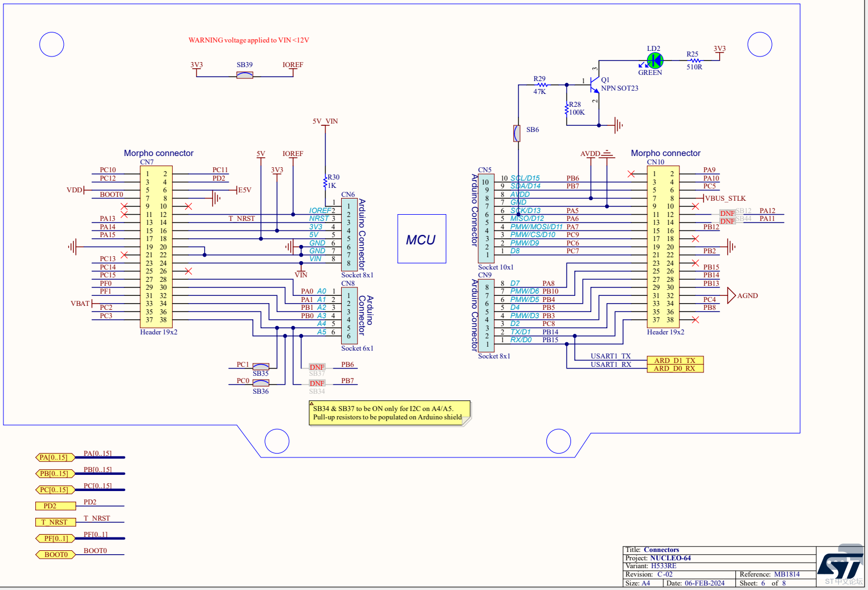This screenshot has height=590, width=868.
Task: Select the "SCL/D15" pin label
Action: tap(525, 178)
